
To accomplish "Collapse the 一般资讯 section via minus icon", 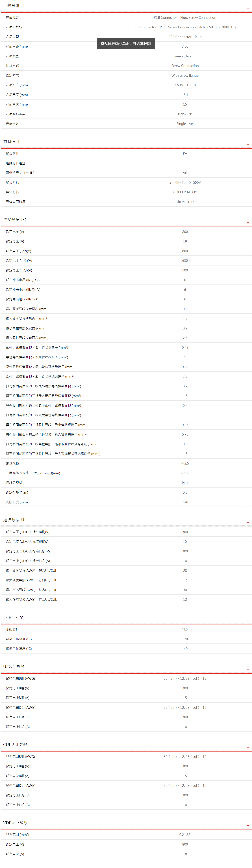I will (x=248, y=8).
